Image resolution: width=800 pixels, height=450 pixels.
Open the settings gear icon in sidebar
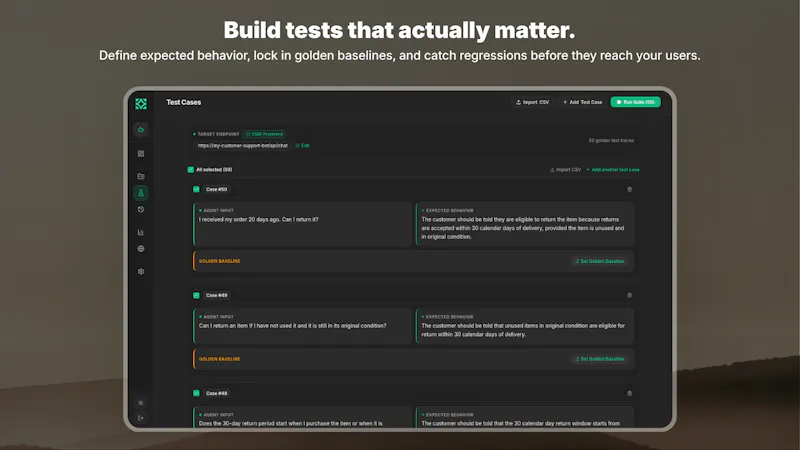pos(141,271)
